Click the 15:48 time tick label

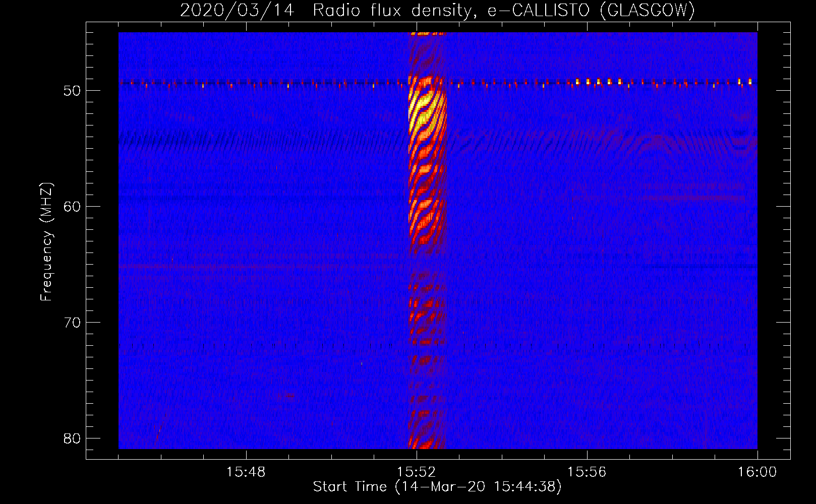pyautogui.click(x=246, y=472)
